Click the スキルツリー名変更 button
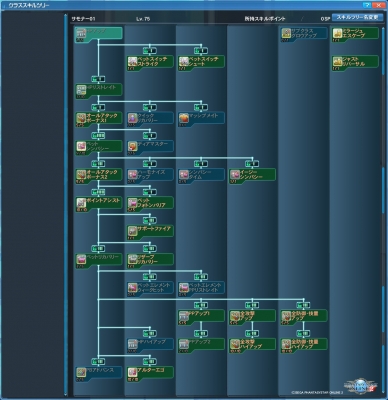This screenshot has width=388, height=400. point(358,18)
